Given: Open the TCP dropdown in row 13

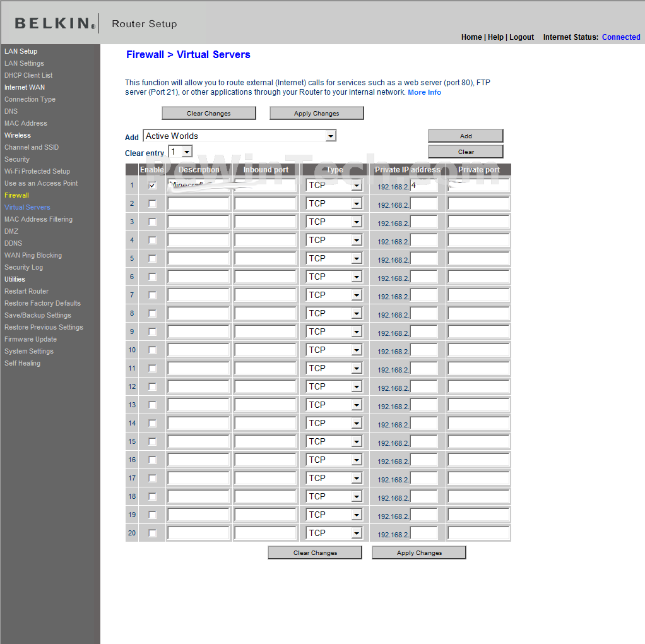Looking at the screenshot, I should [334, 405].
